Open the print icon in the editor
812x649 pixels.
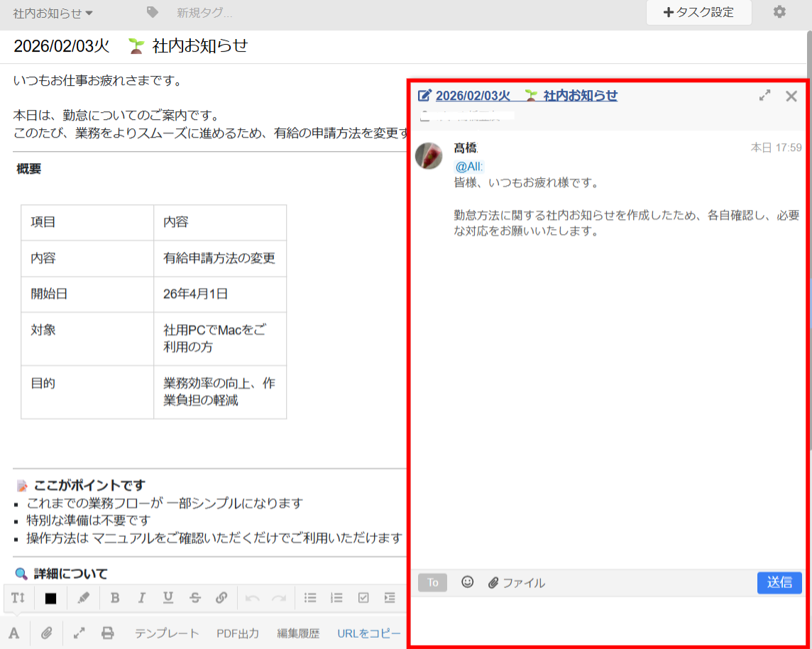pos(108,633)
